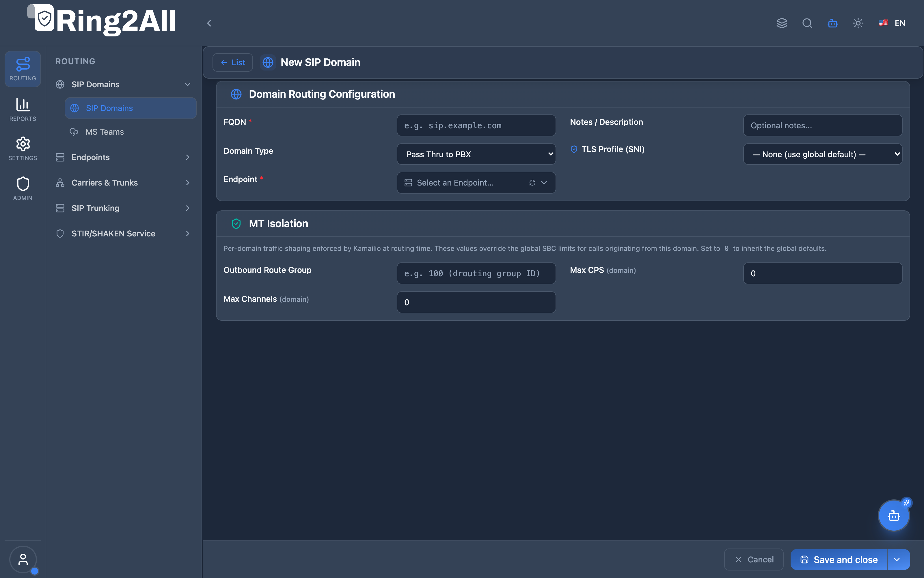
Task: Click the MT Isolation shield icon
Action: coord(236,224)
